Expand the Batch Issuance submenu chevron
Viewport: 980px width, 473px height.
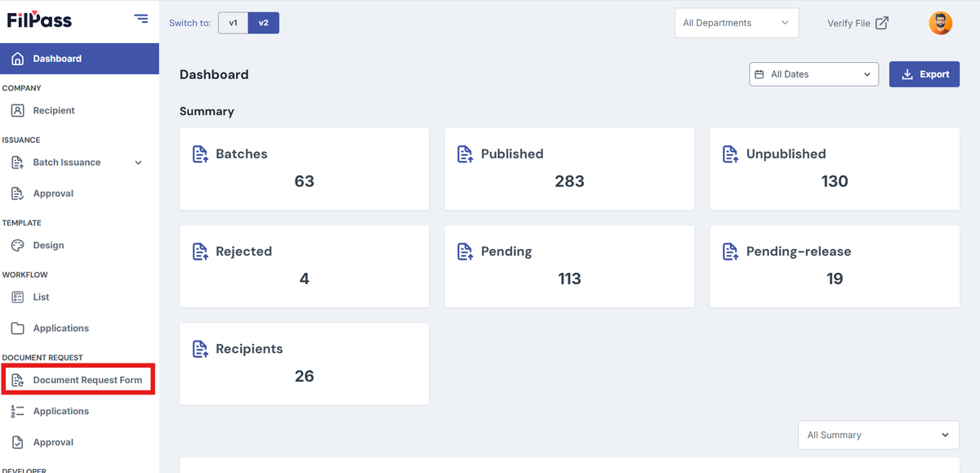(138, 163)
